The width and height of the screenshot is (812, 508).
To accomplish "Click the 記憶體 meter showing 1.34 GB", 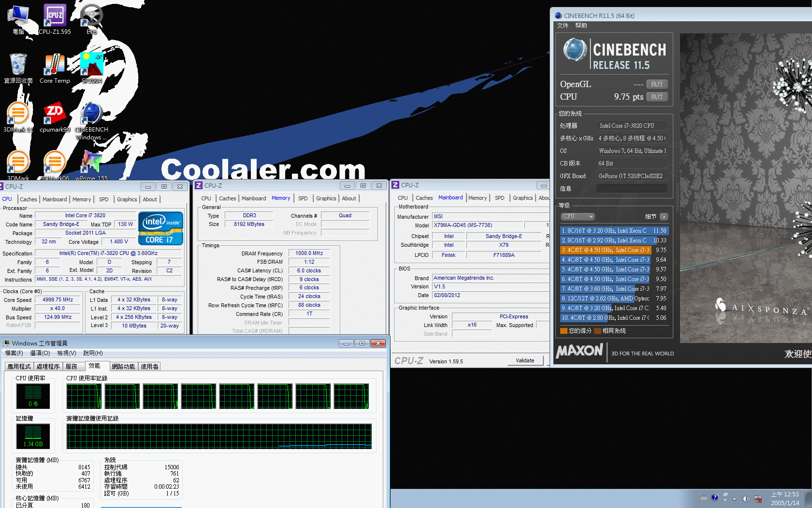I will [x=33, y=436].
